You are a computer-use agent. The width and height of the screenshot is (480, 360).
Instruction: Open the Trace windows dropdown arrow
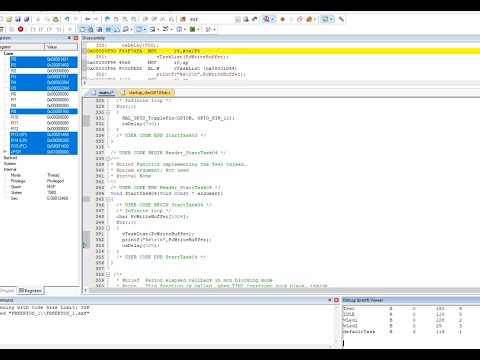point(185,29)
